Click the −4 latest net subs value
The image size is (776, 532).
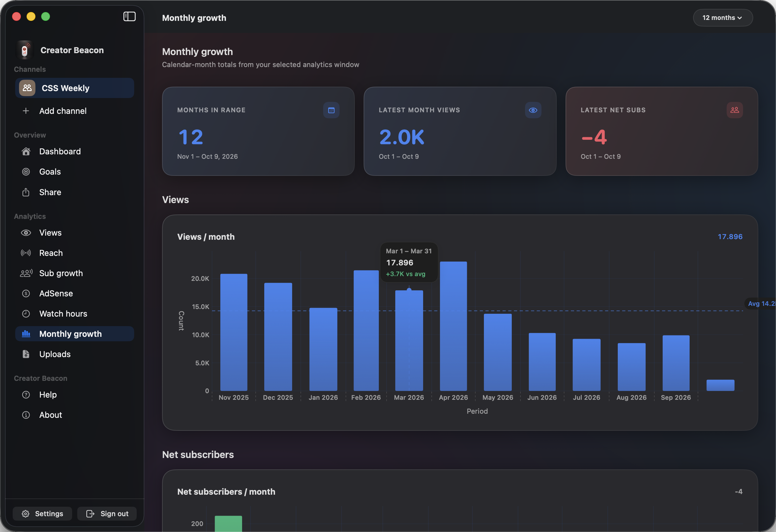(x=594, y=137)
